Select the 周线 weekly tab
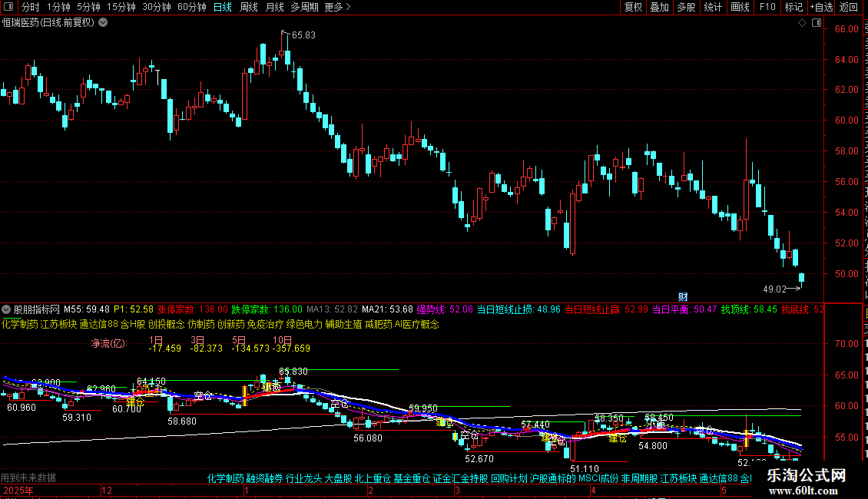The width and height of the screenshot is (868, 499). click(249, 7)
